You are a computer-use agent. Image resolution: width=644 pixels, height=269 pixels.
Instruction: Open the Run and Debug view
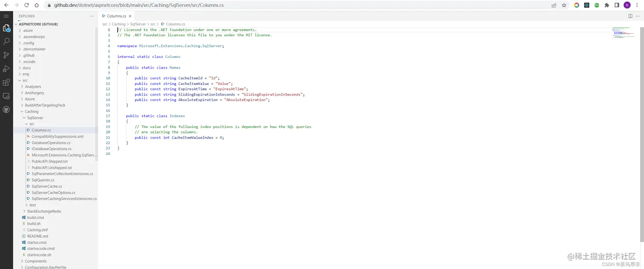pos(6,69)
